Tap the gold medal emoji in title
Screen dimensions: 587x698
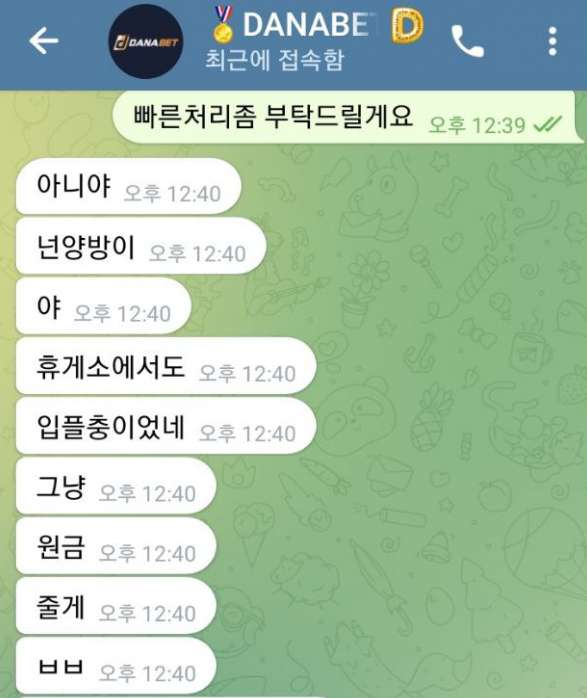point(223,23)
